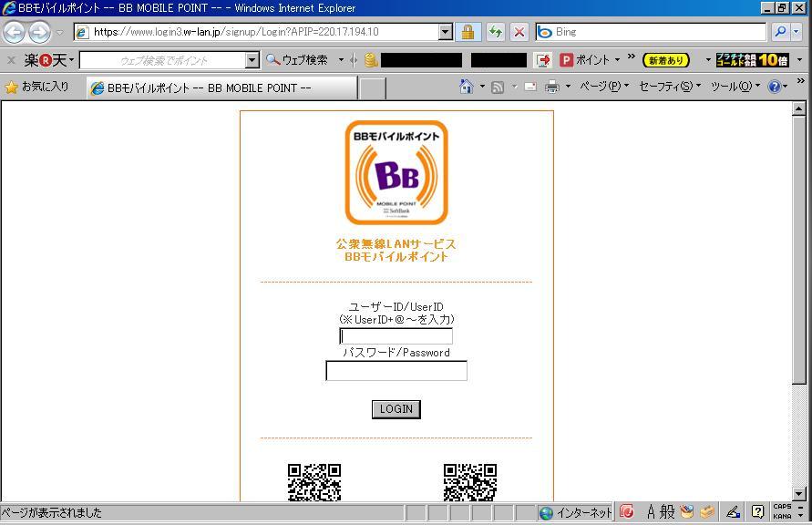Open the セーフティ(S) menu
The height and width of the screenshot is (525, 812).
click(x=670, y=87)
